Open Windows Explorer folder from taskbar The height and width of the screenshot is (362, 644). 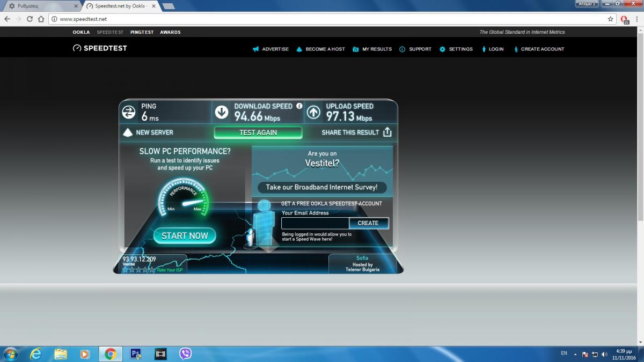tap(61, 354)
